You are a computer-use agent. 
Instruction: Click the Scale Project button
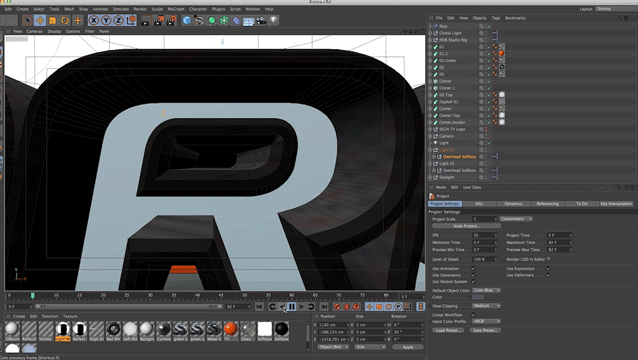click(467, 226)
